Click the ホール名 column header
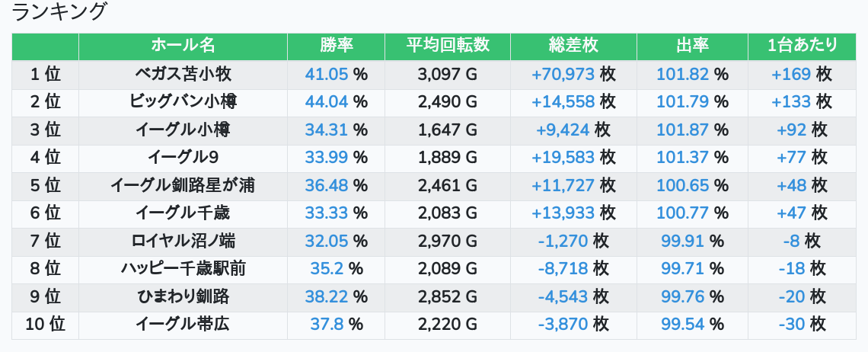Image resolution: width=868 pixels, height=352 pixels. (x=183, y=46)
